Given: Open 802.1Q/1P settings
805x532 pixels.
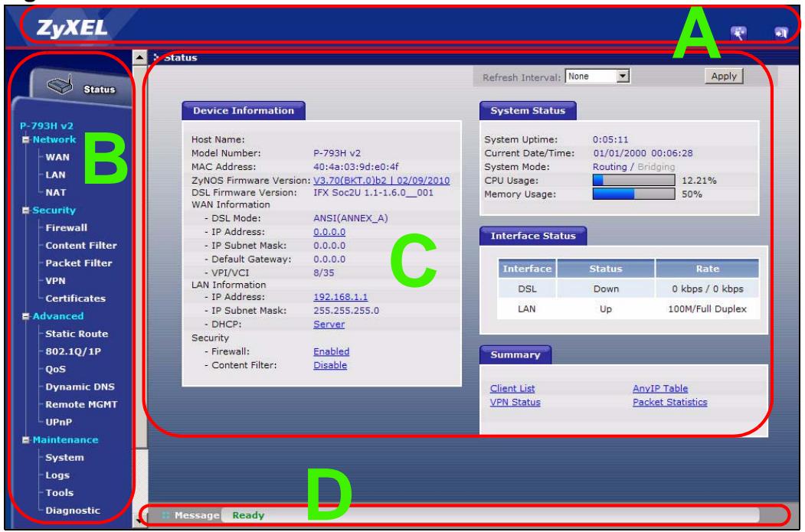Looking at the screenshot, I should (x=73, y=351).
